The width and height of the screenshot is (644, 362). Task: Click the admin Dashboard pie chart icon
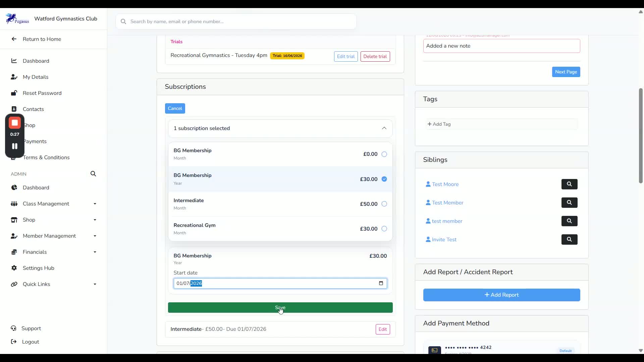14,187
